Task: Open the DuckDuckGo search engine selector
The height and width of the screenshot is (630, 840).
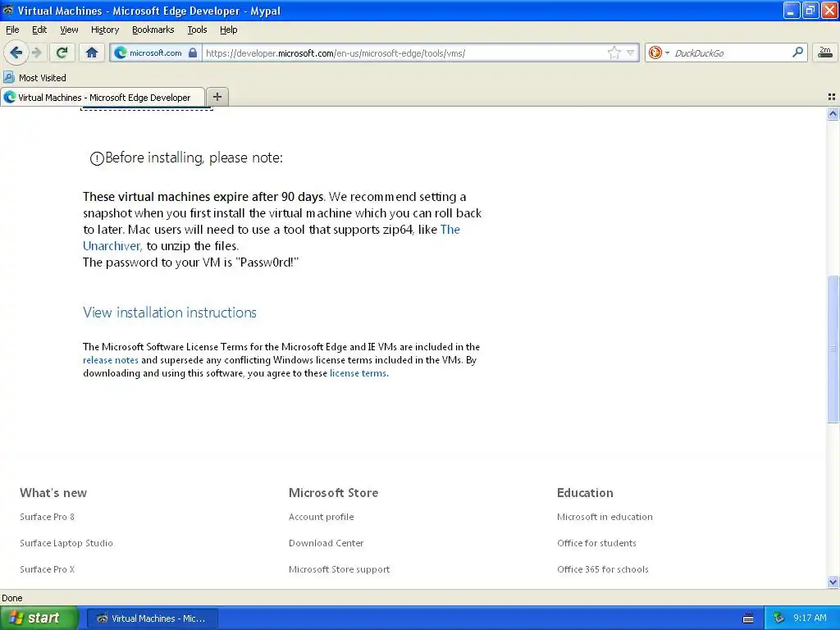Action: click(659, 52)
